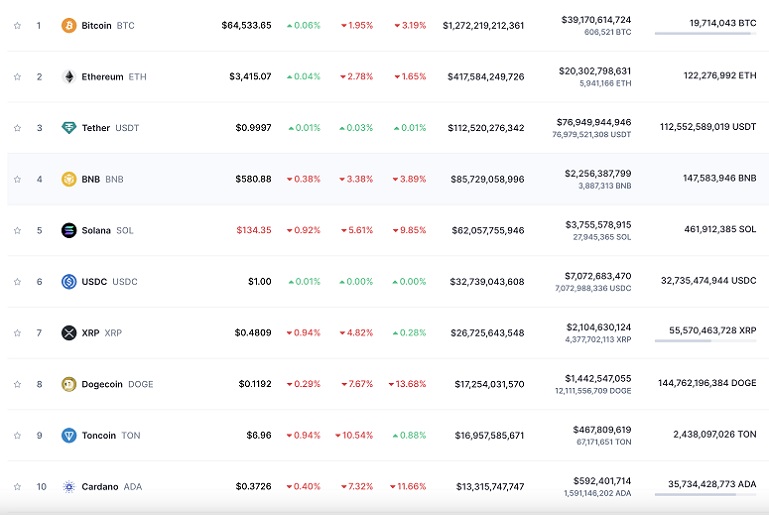This screenshot has width=769, height=515.
Task: Click the XRP black logo icon
Action: pos(69,333)
